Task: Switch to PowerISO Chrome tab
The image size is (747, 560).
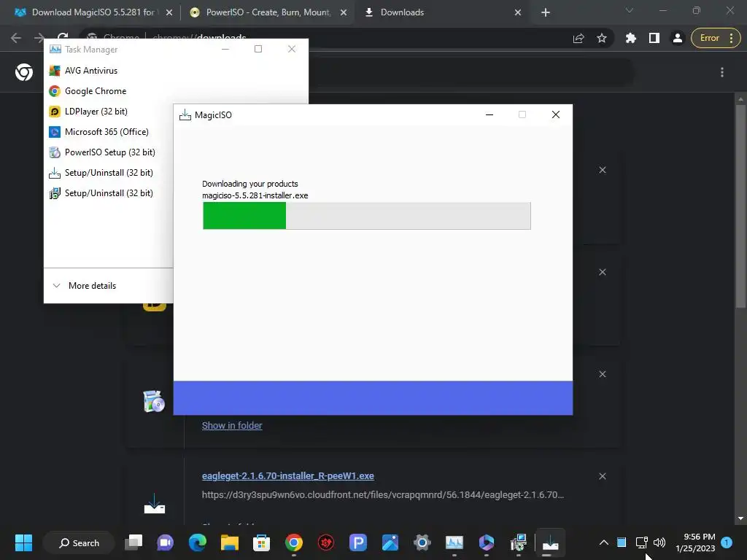Action: tap(268, 12)
